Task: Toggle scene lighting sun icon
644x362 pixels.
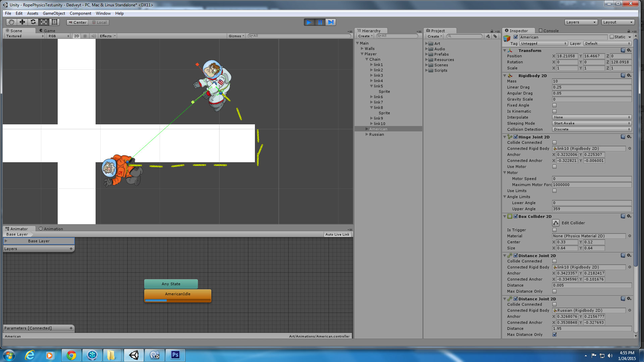Action: pos(85,36)
